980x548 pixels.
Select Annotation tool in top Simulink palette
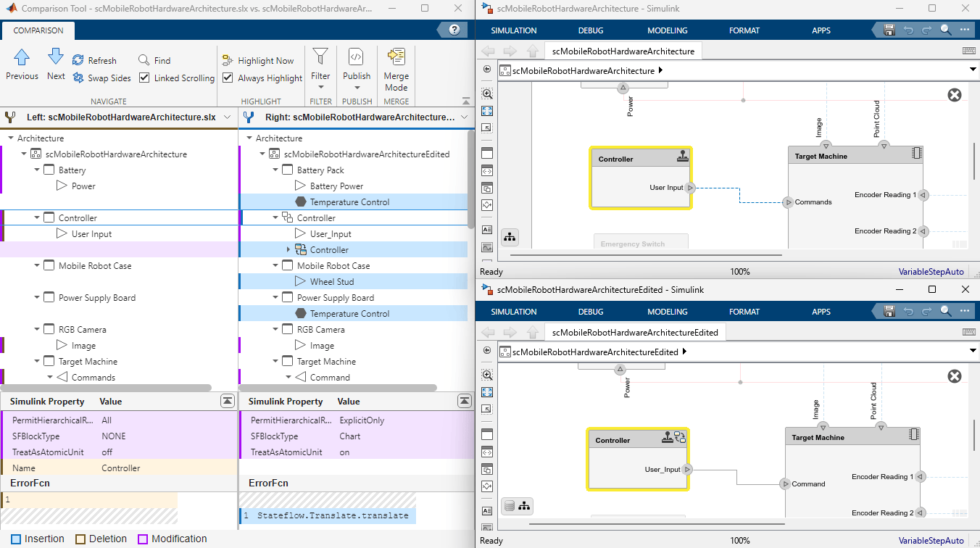click(487, 230)
